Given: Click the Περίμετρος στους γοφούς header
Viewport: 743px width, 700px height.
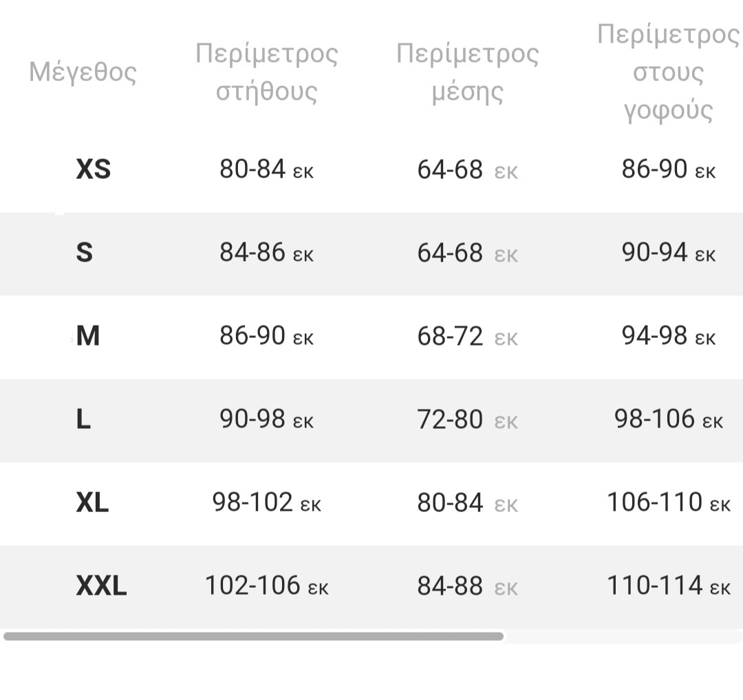Looking at the screenshot, I should point(668,72).
